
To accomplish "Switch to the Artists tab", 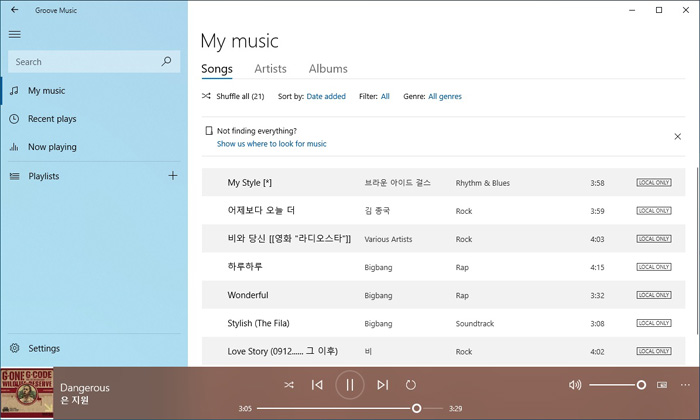I will 270,69.
